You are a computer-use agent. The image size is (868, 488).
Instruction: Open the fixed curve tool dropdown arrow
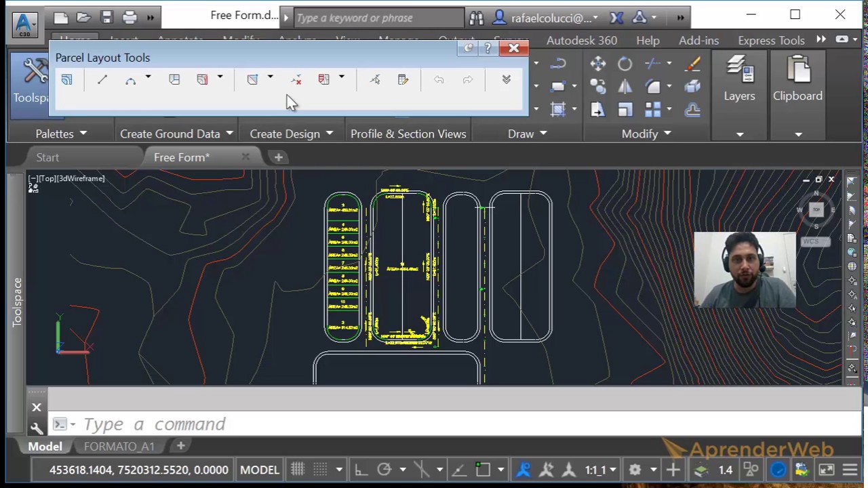[x=148, y=78]
